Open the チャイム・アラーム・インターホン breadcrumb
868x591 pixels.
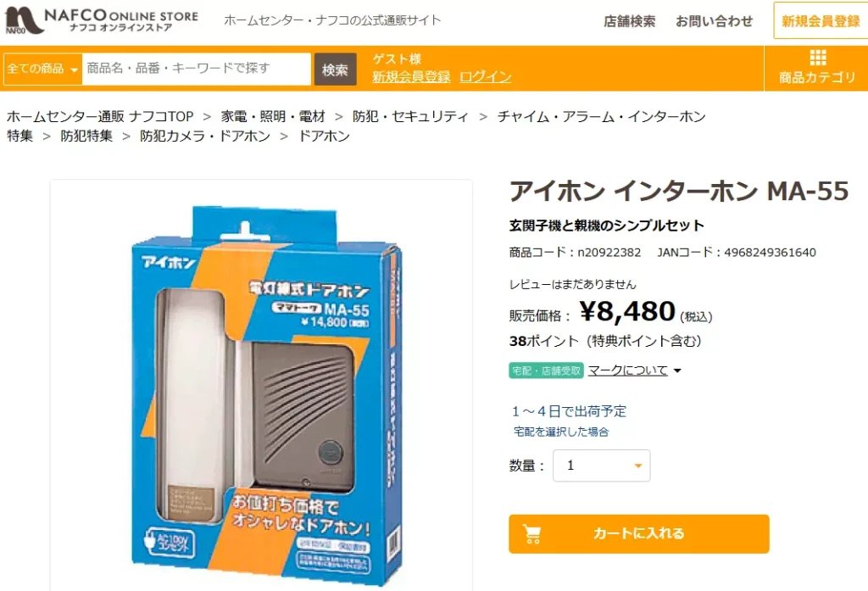(601, 116)
